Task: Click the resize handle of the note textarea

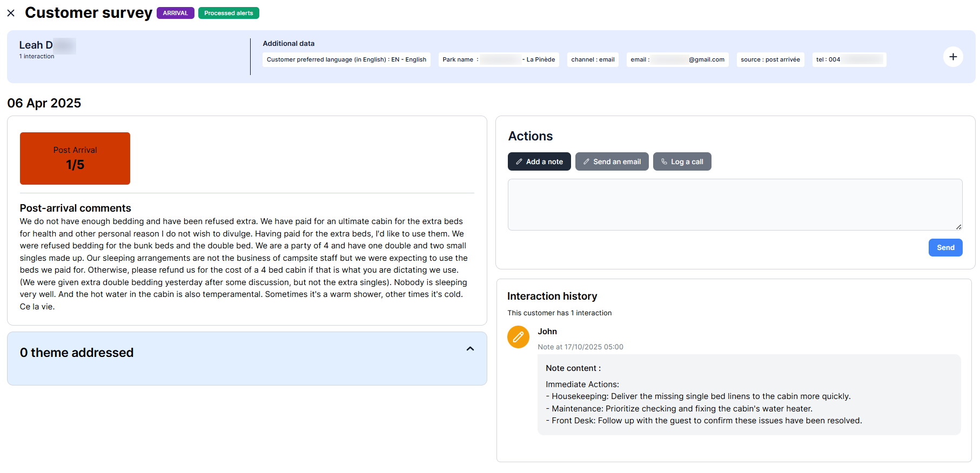Action: (x=958, y=227)
